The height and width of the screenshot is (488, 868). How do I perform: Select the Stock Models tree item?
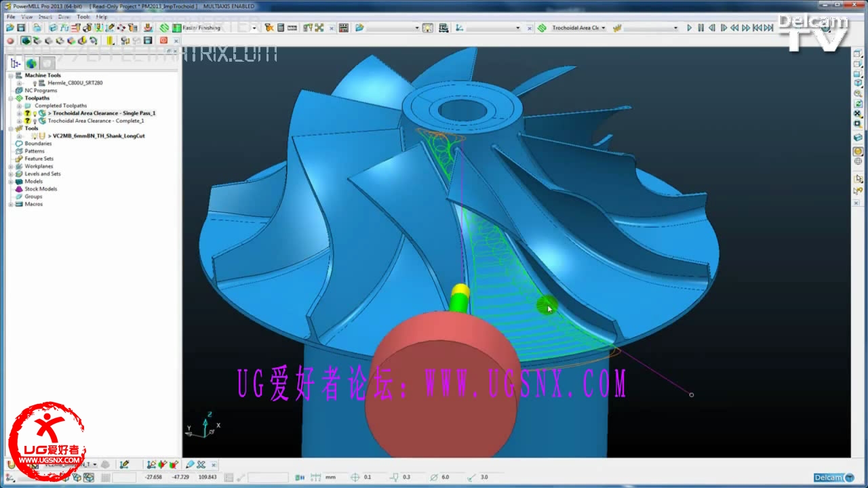coord(41,189)
